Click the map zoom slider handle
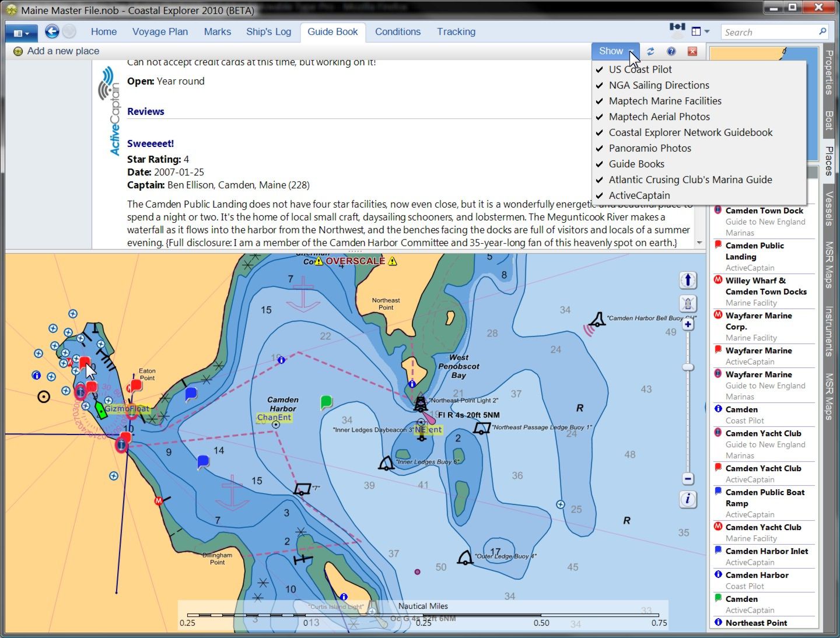The image size is (840, 638). [688, 367]
